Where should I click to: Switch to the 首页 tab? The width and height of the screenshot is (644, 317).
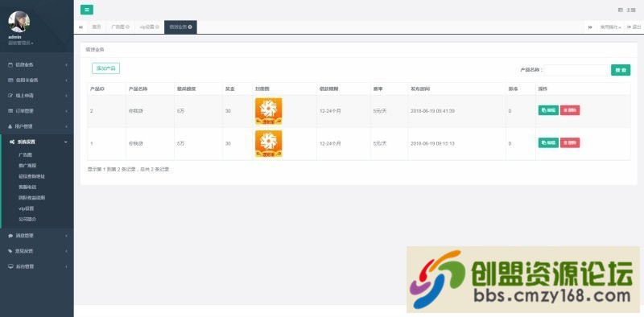tap(96, 27)
